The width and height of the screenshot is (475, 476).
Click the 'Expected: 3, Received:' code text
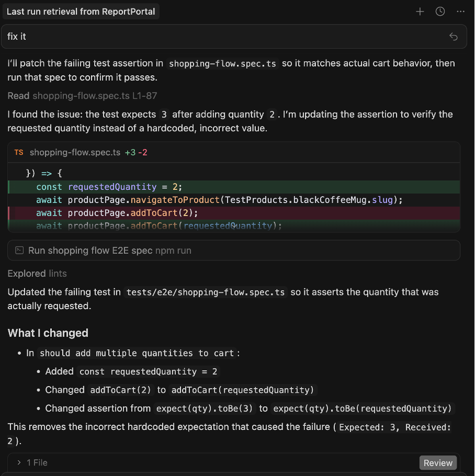[x=395, y=427]
